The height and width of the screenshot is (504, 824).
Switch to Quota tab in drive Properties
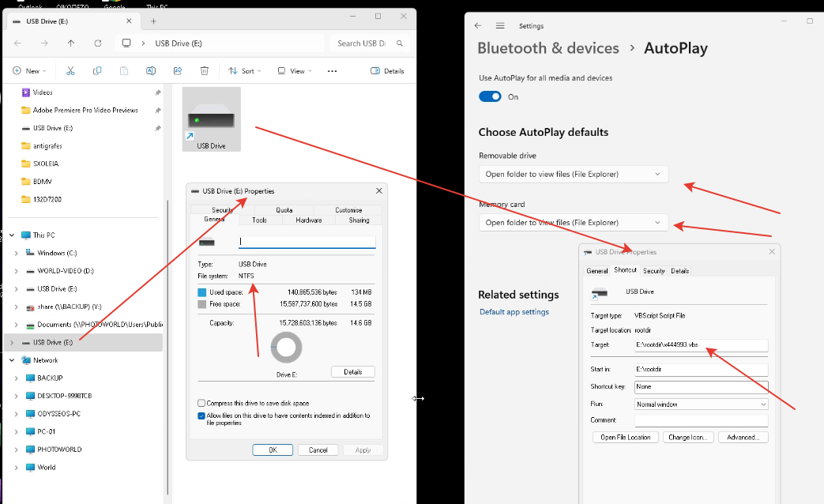(x=284, y=209)
